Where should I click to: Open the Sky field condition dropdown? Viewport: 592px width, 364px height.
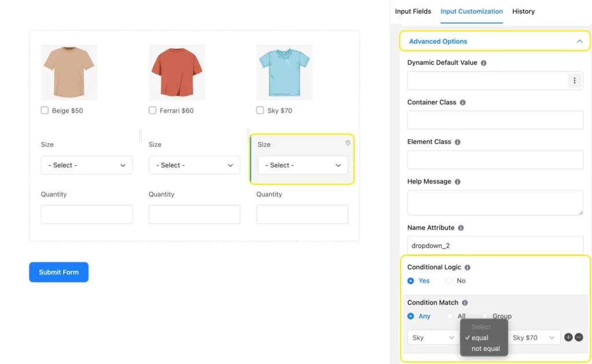pos(432,337)
